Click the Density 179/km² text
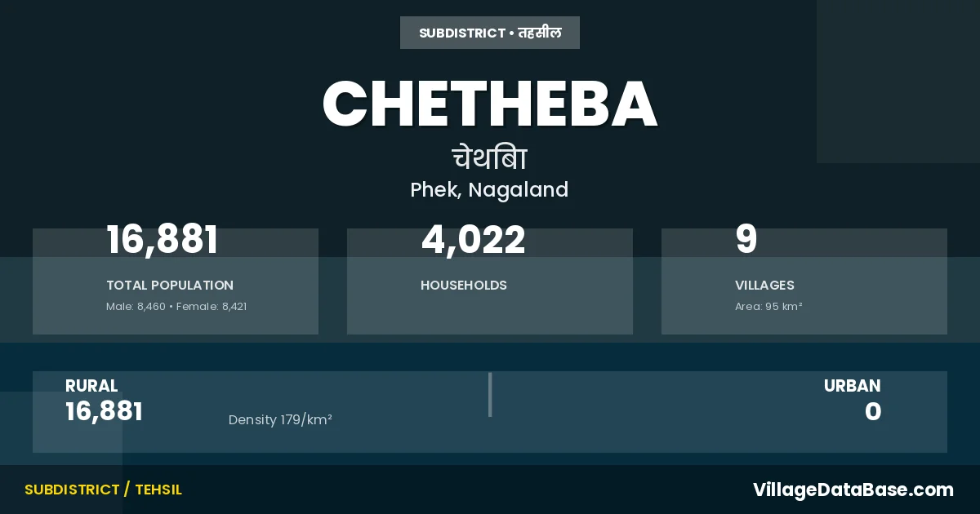 coord(280,420)
